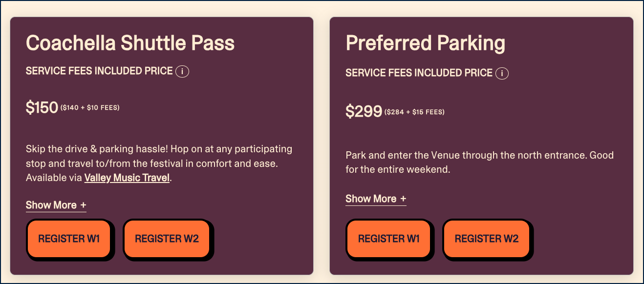Select the Preferred Parking heading
This screenshot has width=644, height=284.
426,43
